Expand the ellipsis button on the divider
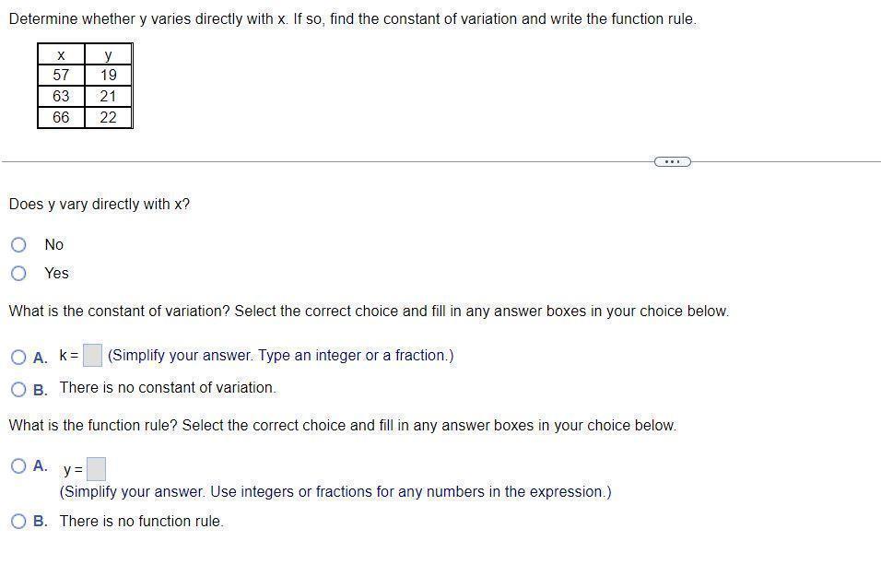The width and height of the screenshot is (881, 588). [672, 162]
